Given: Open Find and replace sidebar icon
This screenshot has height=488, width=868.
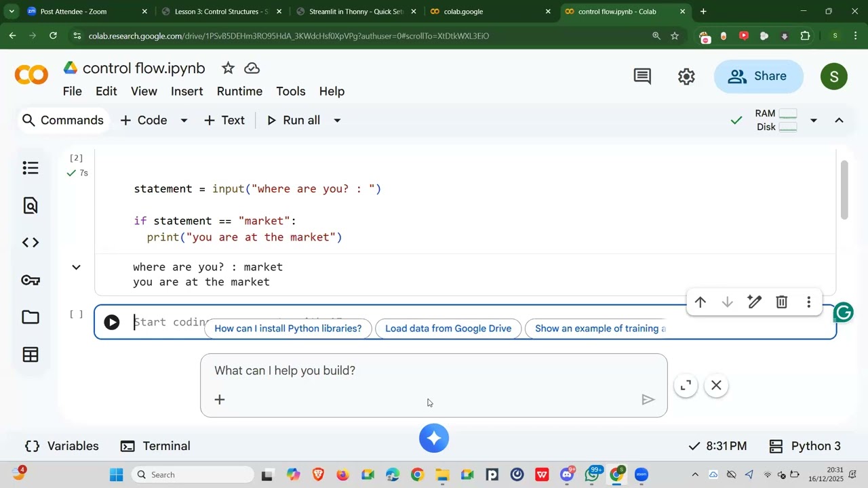Looking at the screenshot, I should point(31,205).
